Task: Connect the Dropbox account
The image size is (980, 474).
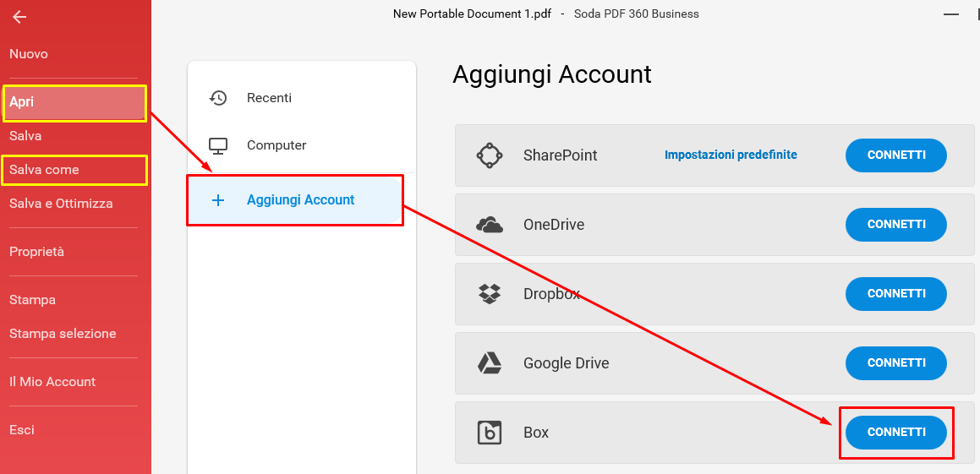Action: click(x=896, y=293)
